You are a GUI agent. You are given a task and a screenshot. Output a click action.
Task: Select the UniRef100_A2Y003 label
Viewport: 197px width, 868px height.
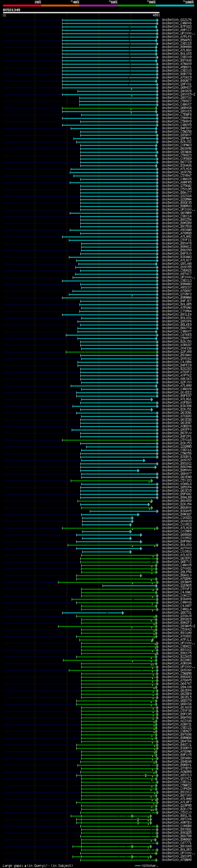coord(177,548)
